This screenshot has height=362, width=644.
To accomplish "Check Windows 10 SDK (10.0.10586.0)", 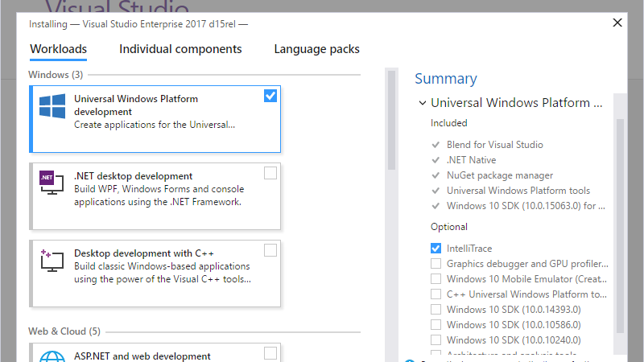I will 436,325.
